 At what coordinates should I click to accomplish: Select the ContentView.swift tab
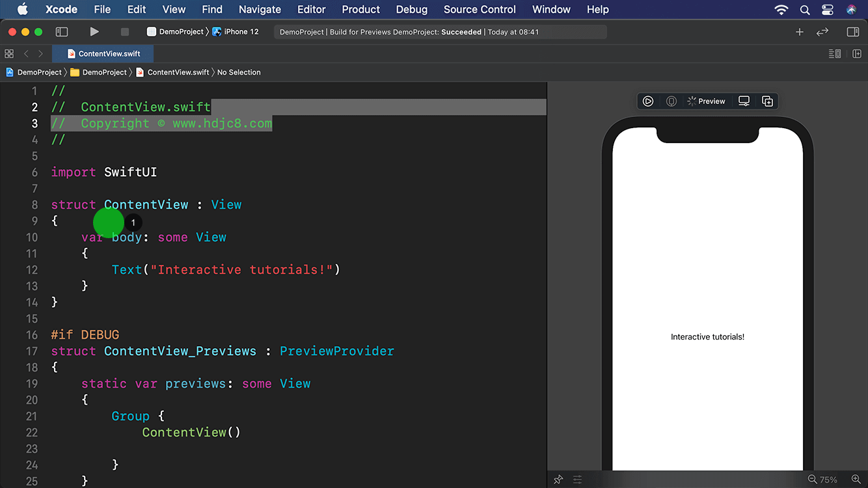point(103,53)
